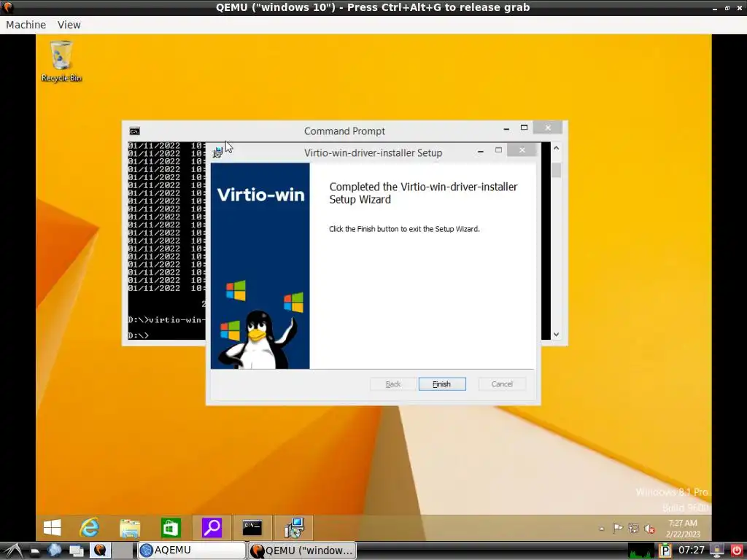747x560 pixels.
Task: Minimize the Command Prompt window
Action: tap(506, 128)
